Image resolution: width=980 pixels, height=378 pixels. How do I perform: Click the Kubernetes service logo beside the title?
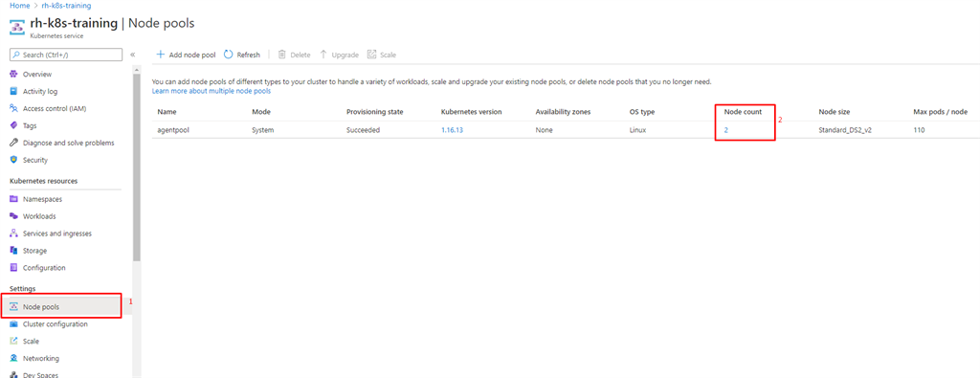coord(16,27)
